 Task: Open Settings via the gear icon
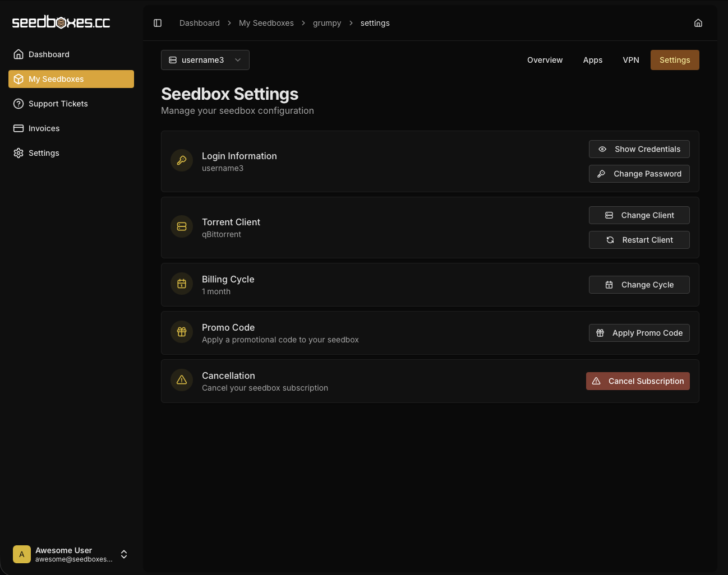pos(19,153)
